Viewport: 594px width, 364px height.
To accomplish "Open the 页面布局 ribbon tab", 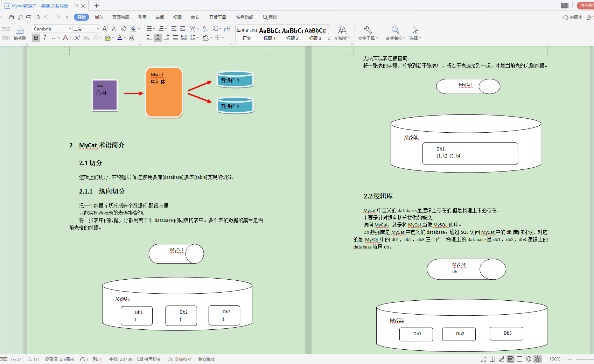I will pyautogui.click(x=120, y=17).
